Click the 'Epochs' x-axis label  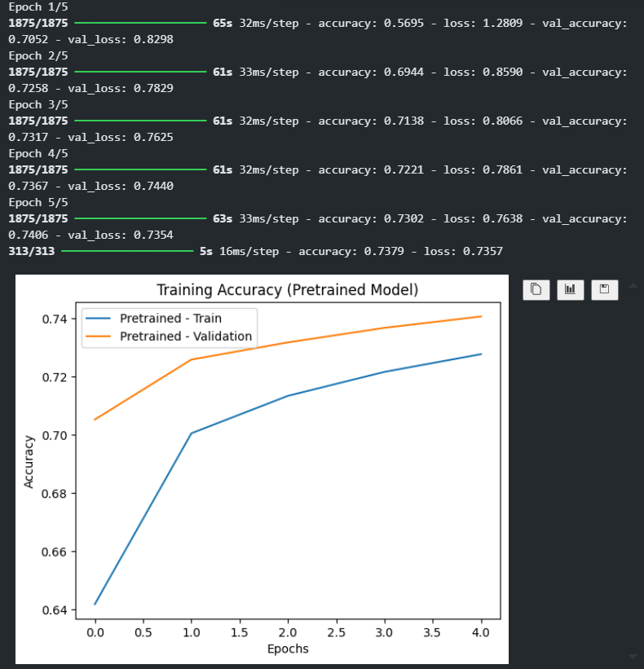click(x=288, y=649)
